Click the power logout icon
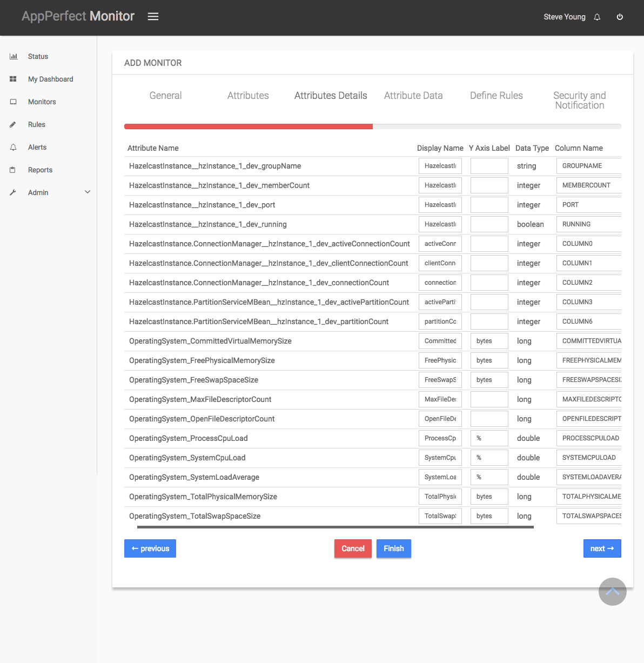This screenshot has height=663, width=644. point(620,16)
